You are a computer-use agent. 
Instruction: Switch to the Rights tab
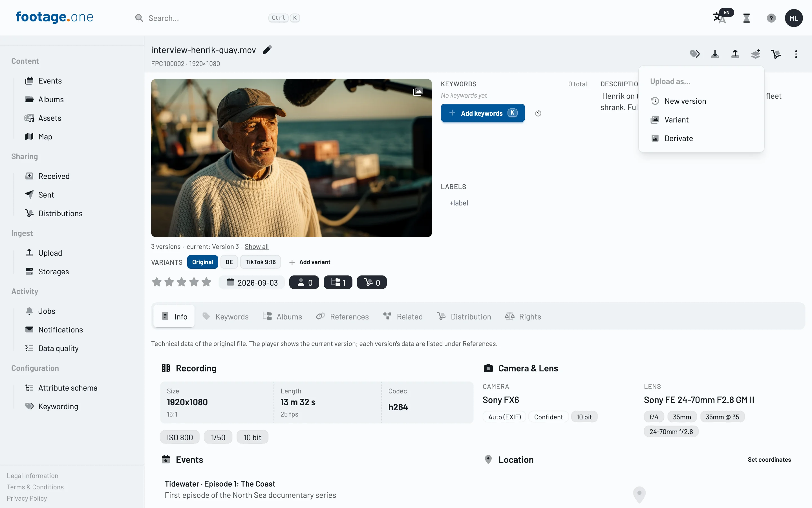tap(523, 316)
